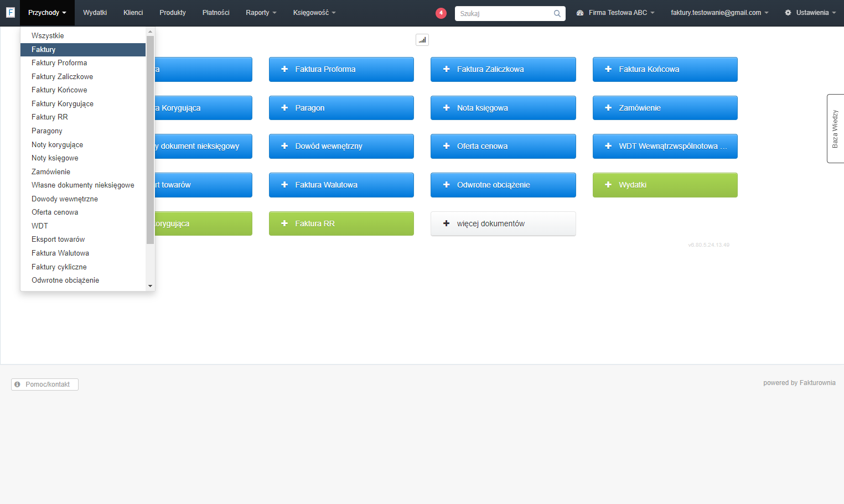Image resolution: width=844 pixels, height=504 pixels.
Task: Open Płatności in top navigation
Action: 216,13
